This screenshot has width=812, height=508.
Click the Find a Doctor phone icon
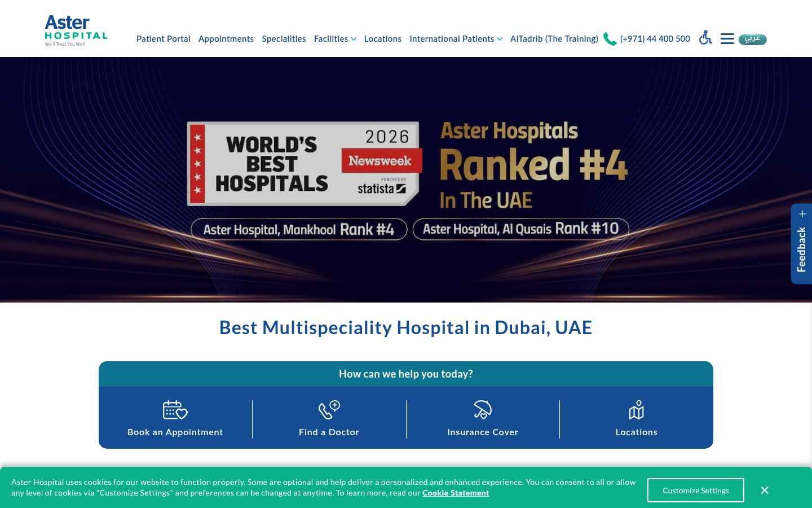pos(329,410)
